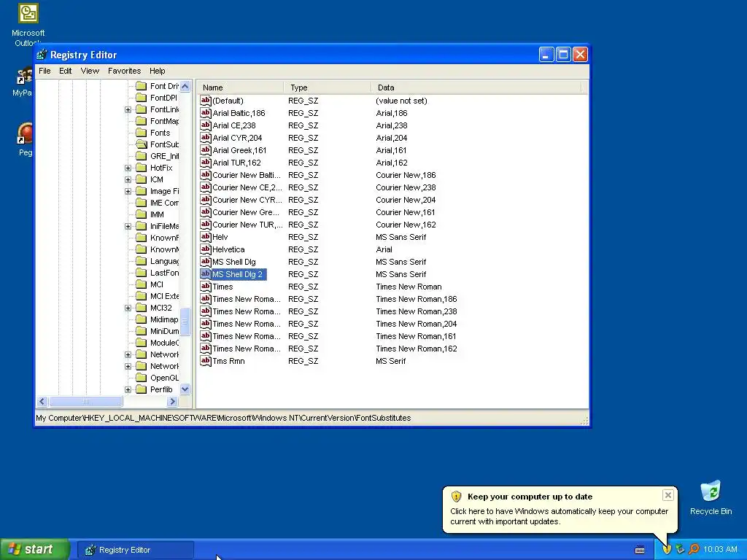This screenshot has height=560, width=747.
Task: Click the Tms Rmn value icon
Action: pyautogui.click(x=205, y=360)
